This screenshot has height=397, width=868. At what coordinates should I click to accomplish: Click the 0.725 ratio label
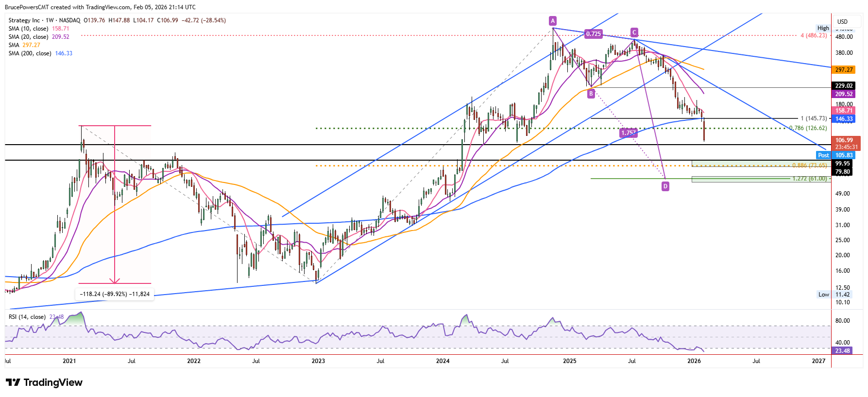[593, 34]
